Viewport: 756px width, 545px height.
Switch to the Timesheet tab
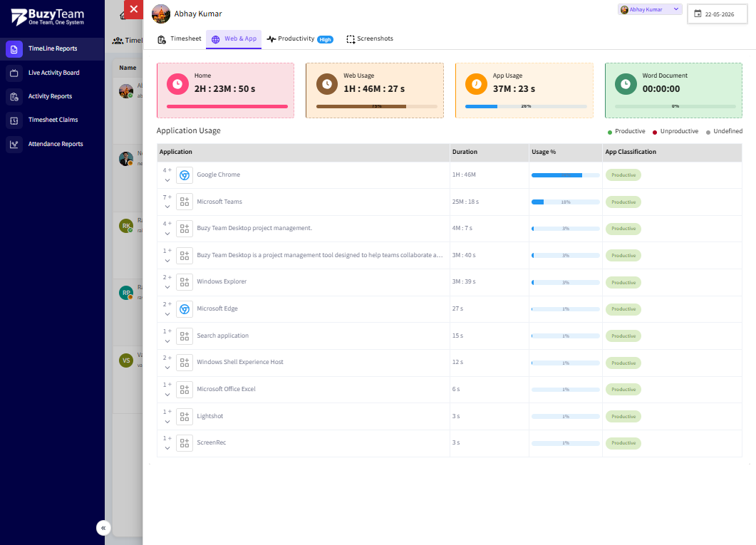click(x=180, y=39)
